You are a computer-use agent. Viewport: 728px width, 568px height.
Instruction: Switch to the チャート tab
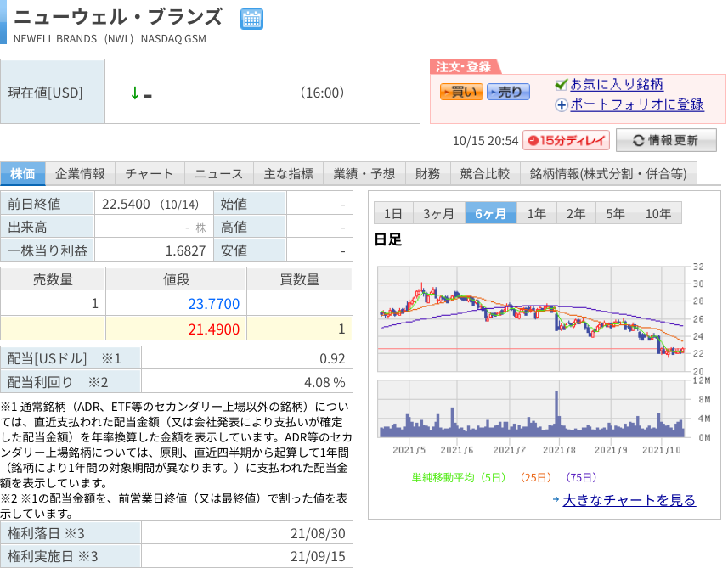150,173
